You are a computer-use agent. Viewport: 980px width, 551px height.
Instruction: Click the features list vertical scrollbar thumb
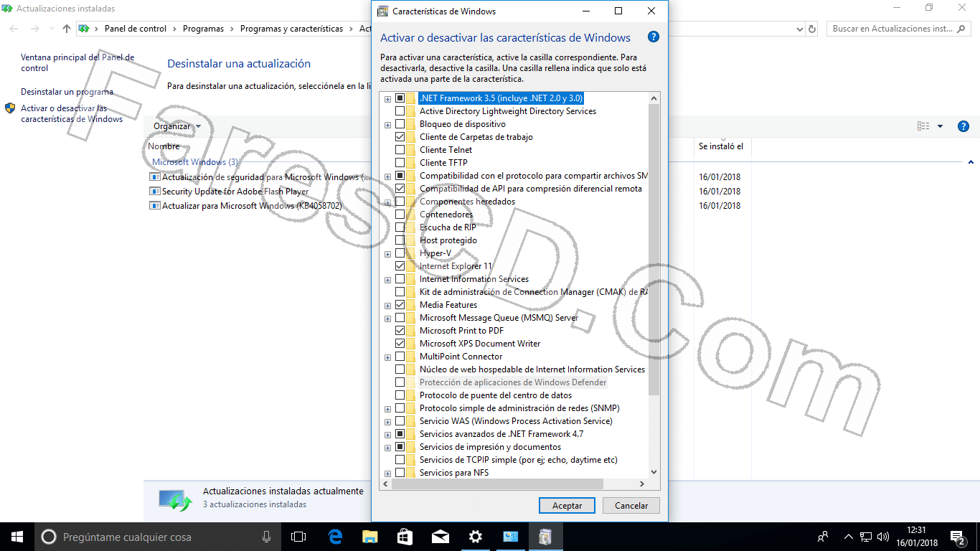pyautogui.click(x=654, y=250)
